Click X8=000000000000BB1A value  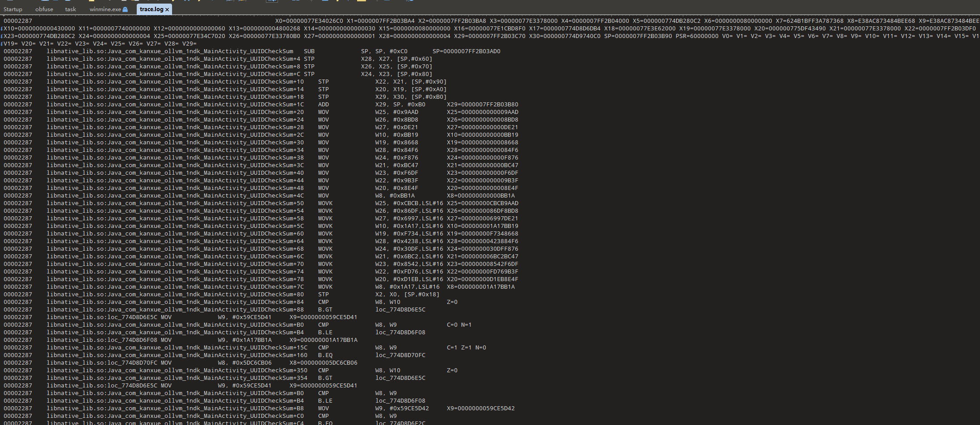(481, 196)
